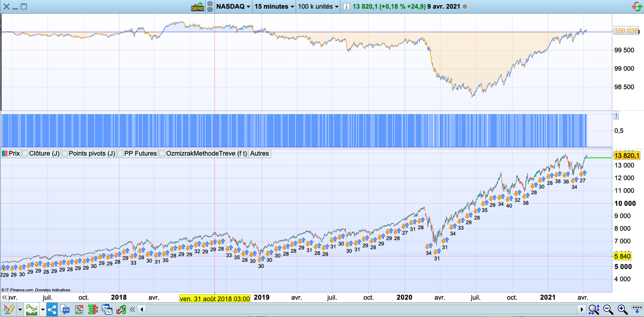Click the blue share icon
Screen dimensions: 644x317
(52, 309)
